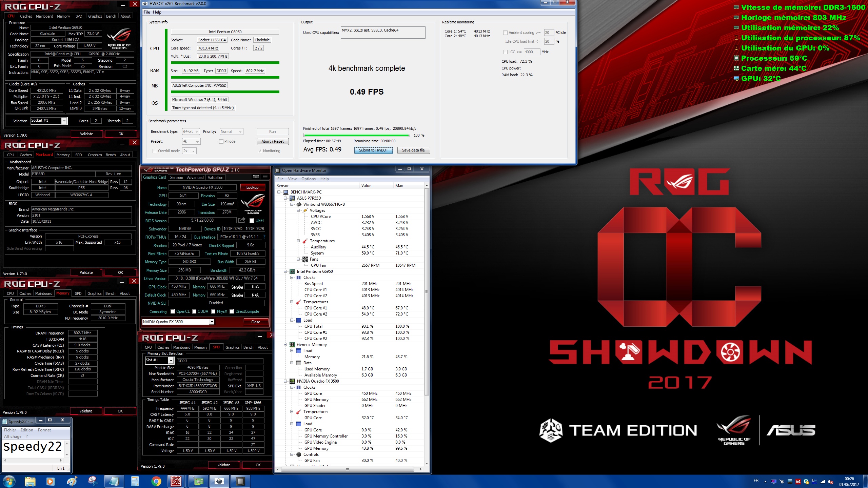Click the airplane tray icon

[x=782, y=481]
